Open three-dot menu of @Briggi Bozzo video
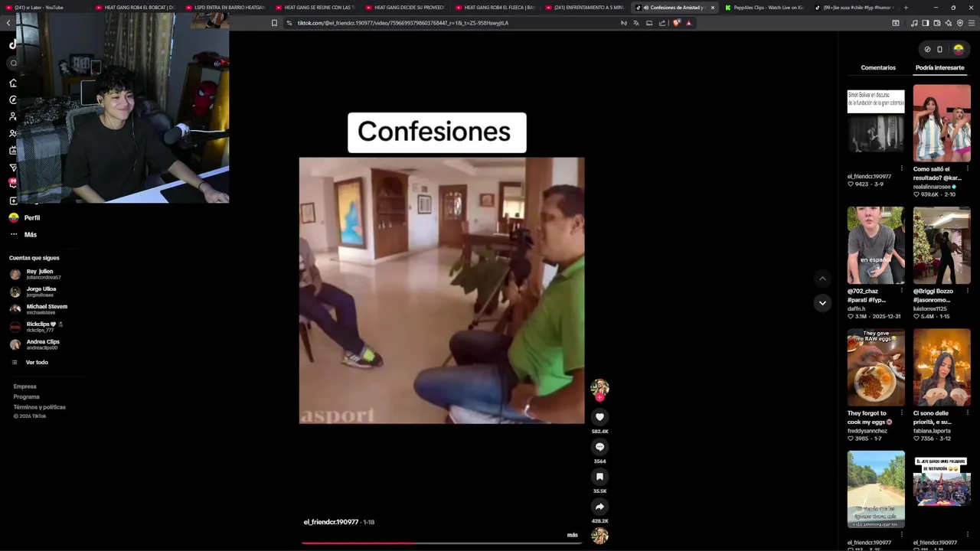The width and height of the screenshot is (980, 551). click(968, 291)
